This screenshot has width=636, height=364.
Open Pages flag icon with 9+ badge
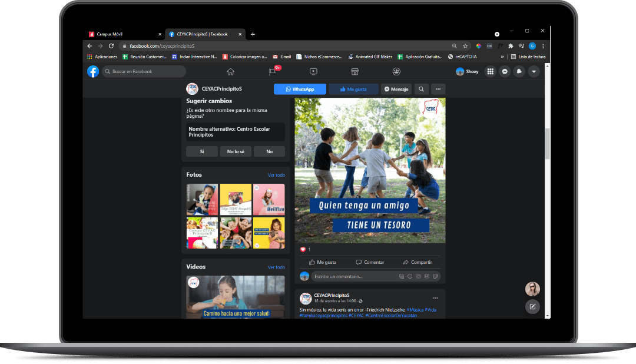(x=273, y=72)
